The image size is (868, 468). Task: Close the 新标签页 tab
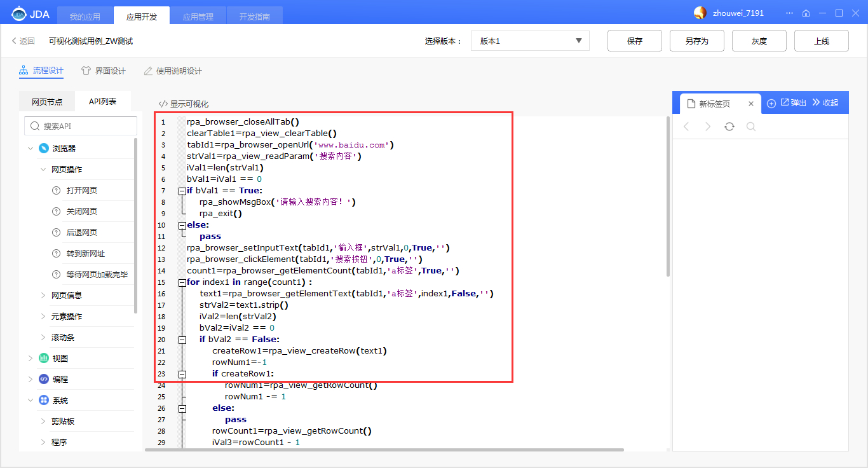(x=751, y=104)
